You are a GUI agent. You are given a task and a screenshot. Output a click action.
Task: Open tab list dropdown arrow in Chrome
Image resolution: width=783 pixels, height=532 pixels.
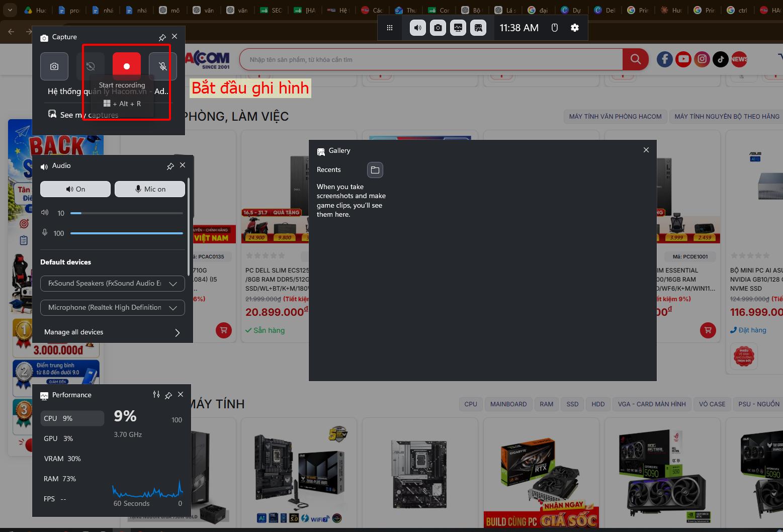10,10
